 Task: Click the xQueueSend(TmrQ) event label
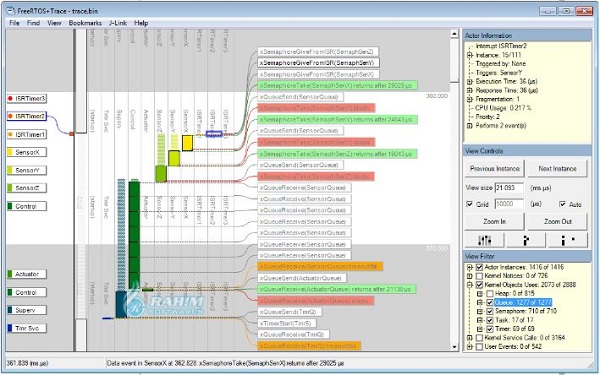pos(289,312)
